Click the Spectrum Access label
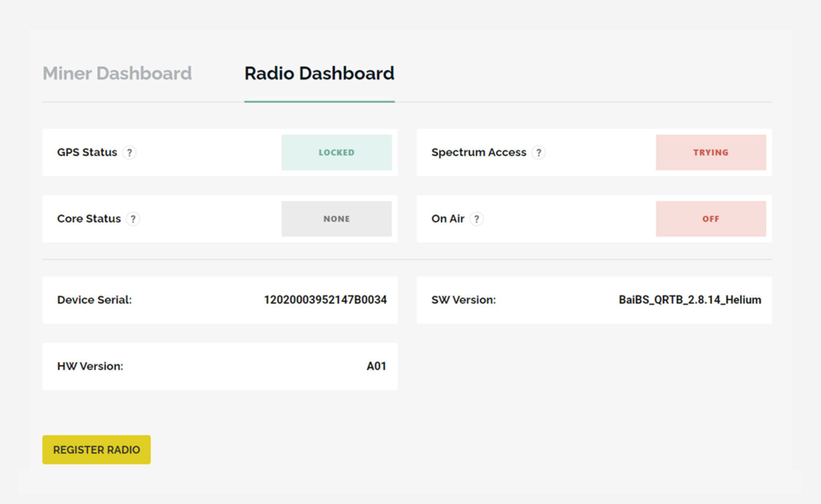Viewport: 821px width, 504px height. (479, 152)
